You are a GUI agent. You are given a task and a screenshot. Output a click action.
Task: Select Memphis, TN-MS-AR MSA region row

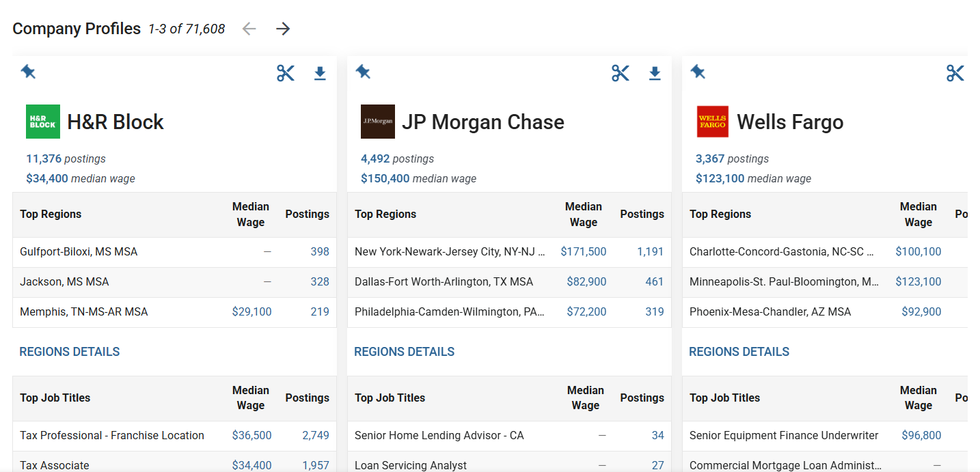click(174, 312)
